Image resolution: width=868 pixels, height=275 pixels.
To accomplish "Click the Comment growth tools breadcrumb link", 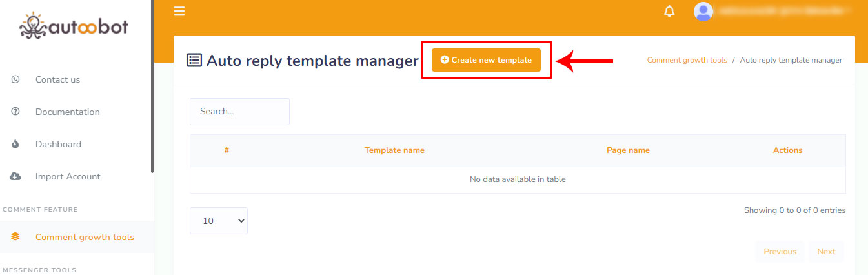I will [687, 60].
